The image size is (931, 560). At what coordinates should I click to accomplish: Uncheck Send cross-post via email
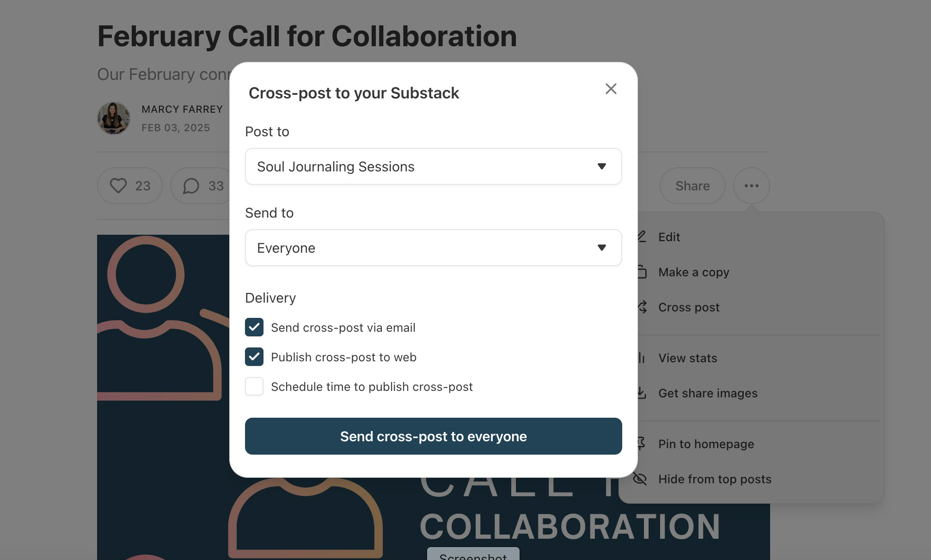pos(254,327)
